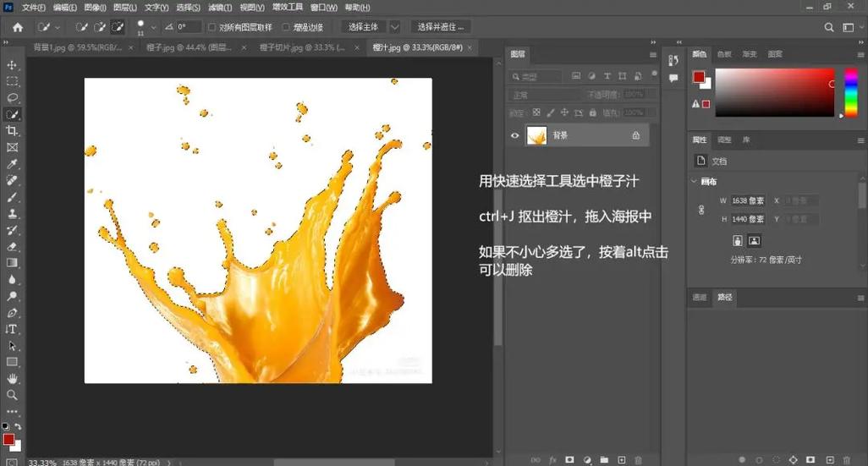The height and width of the screenshot is (466, 868).
Task: Toggle the 增强边缘 checkbox
Action: point(286,27)
